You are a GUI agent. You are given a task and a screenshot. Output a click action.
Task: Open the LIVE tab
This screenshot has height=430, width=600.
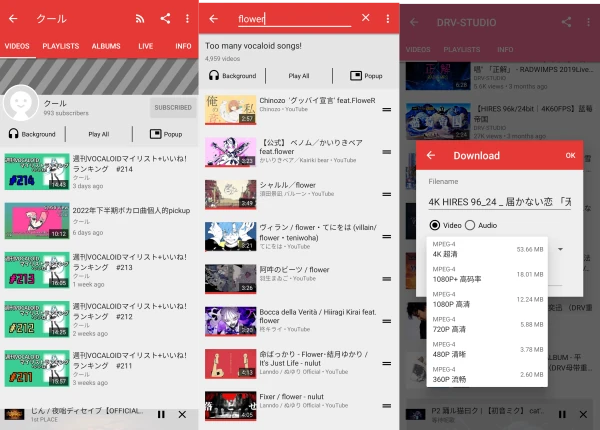point(145,46)
